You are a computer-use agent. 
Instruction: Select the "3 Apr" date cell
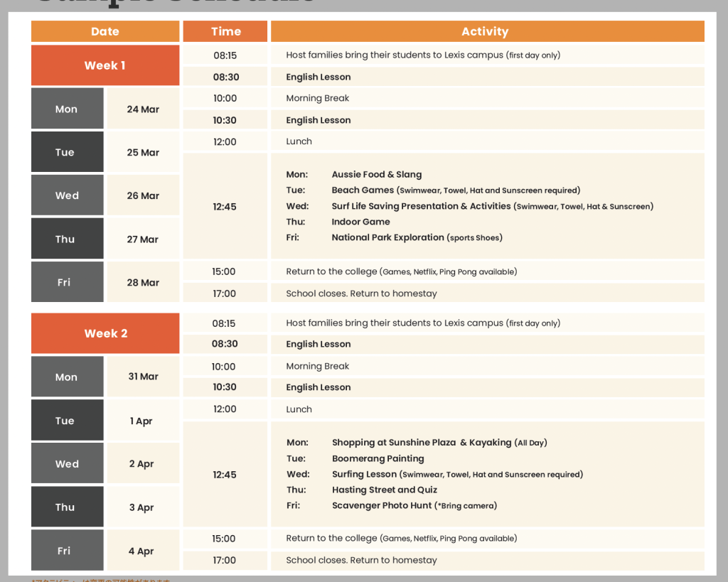click(x=143, y=507)
